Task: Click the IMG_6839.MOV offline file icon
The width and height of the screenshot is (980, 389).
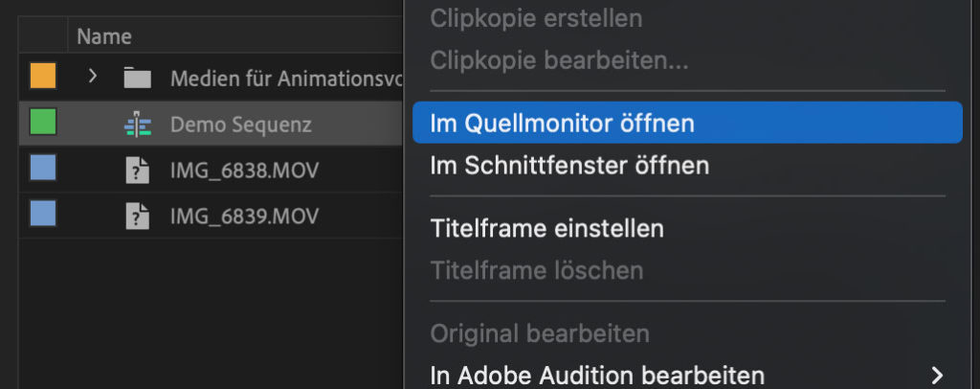Action: point(138,217)
